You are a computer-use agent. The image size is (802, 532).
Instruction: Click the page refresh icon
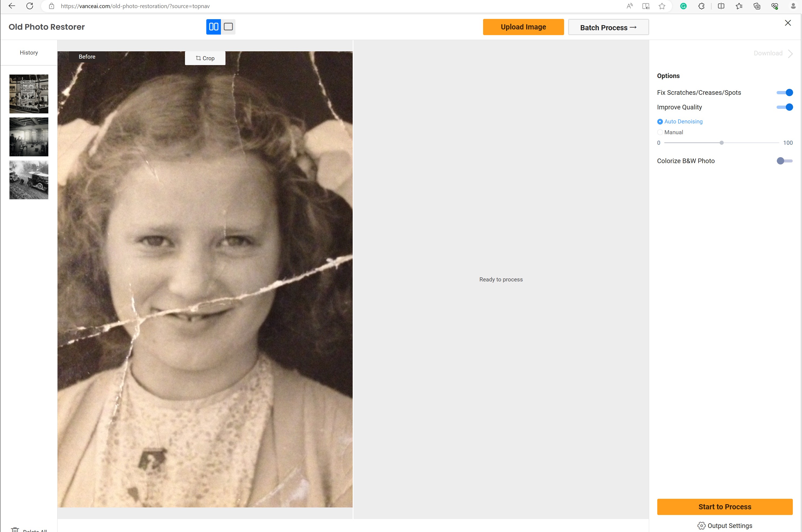click(x=30, y=6)
